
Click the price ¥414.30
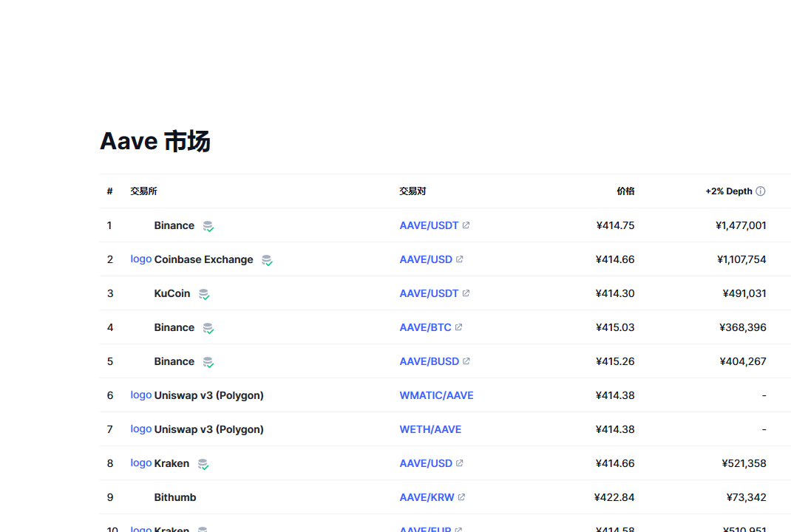click(615, 293)
